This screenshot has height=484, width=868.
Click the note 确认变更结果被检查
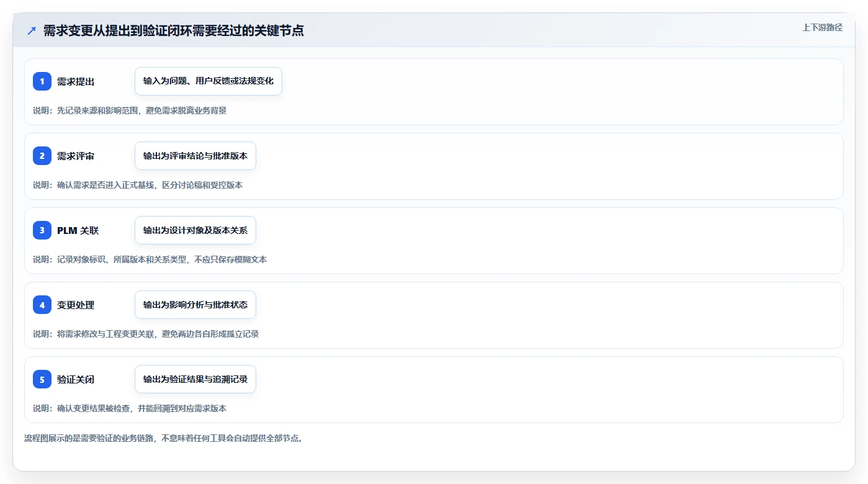coord(93,408)
